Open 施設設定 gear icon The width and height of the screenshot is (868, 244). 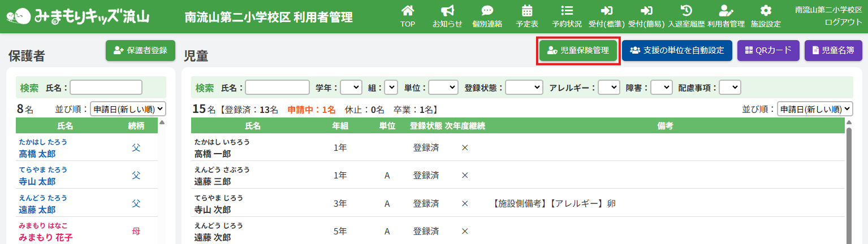point(765,11)
